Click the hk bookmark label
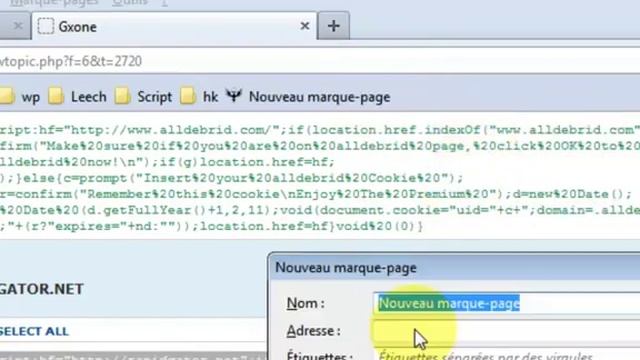Viewport: 640px width, 360px height. (x=210, y=97)
